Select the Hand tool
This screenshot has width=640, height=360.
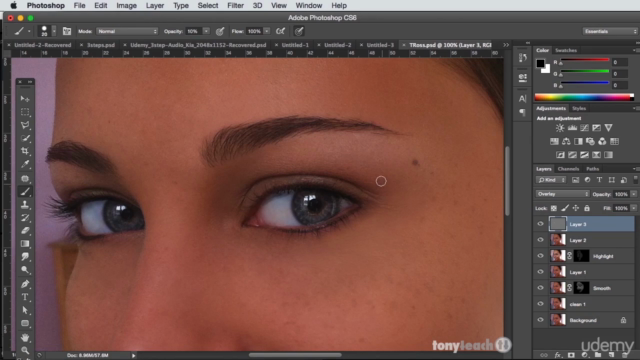(25, 338)
